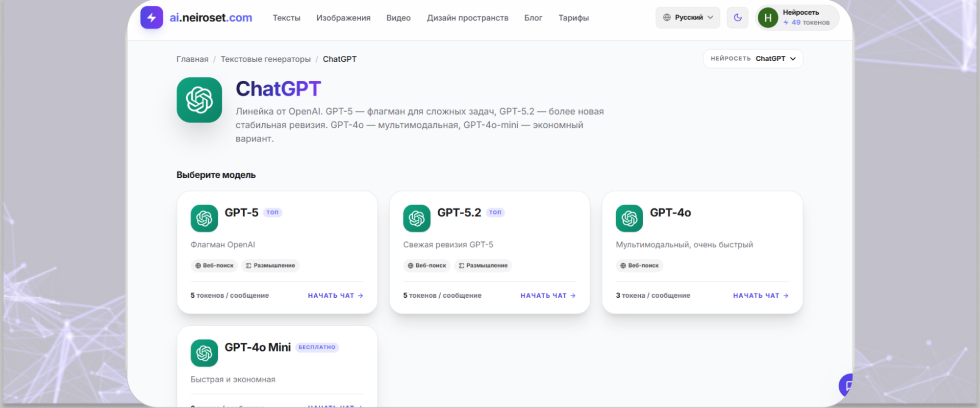Open the Тексты menu item
This screenshot has width=980, height=408.
pyautogui.click(x=286, y=18)
